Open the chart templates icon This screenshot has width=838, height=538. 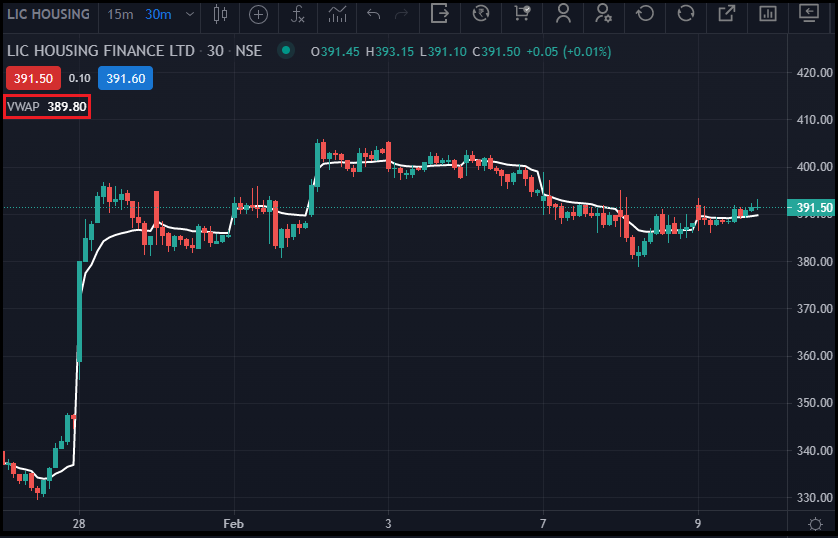[x=337, y=14]
